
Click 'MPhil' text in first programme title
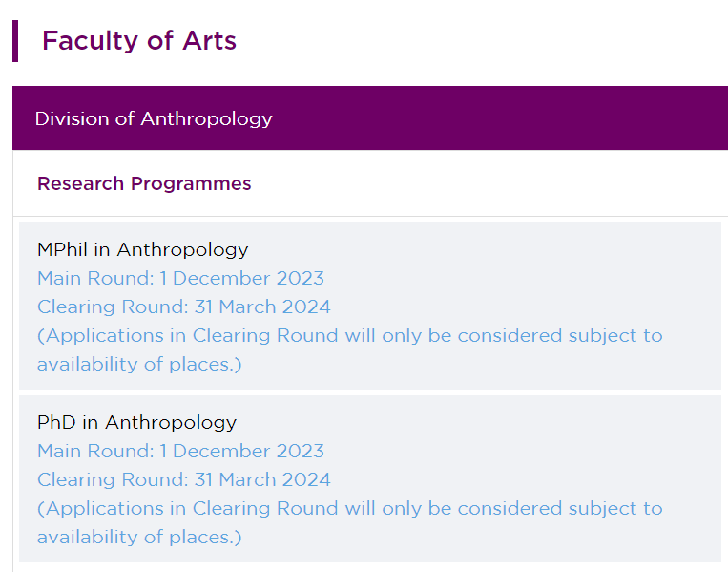click(62, 249)
